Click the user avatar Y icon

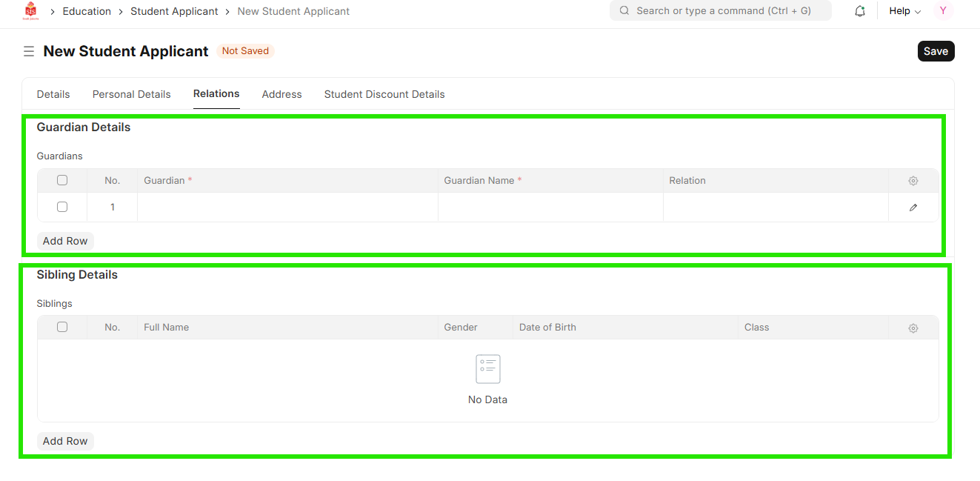(x=942, y=11)
